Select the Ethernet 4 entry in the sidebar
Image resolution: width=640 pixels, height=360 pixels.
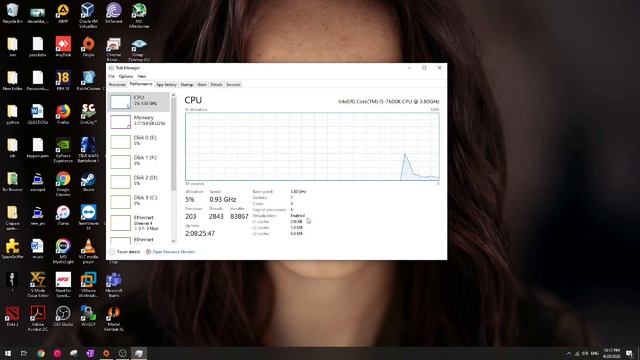click(x=139, y=223)
